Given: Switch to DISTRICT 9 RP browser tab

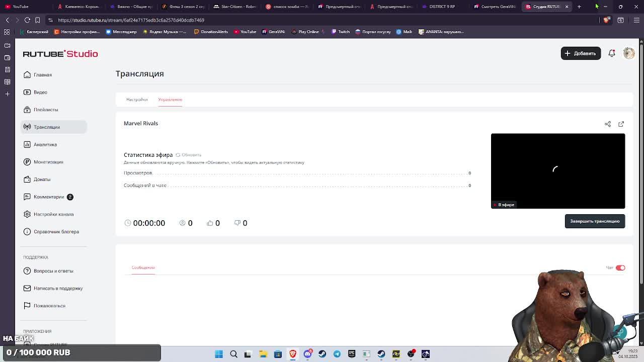Looking at the screenshot, I should click(x=443, y=7).
